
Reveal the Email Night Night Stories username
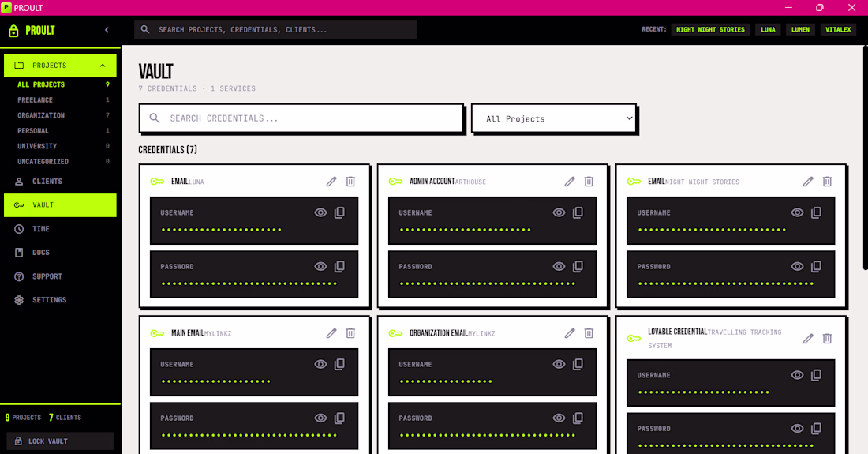[797, 212]
